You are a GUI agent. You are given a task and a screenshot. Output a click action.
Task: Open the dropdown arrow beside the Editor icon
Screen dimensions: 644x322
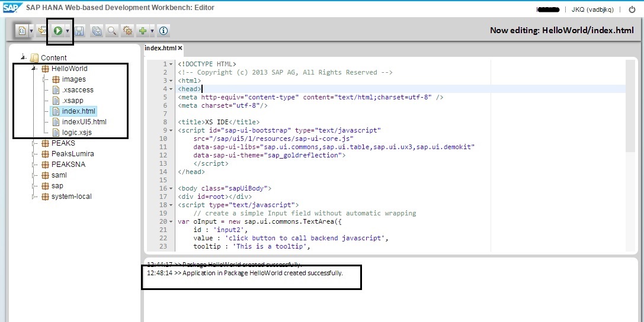(x=31, y=31)
